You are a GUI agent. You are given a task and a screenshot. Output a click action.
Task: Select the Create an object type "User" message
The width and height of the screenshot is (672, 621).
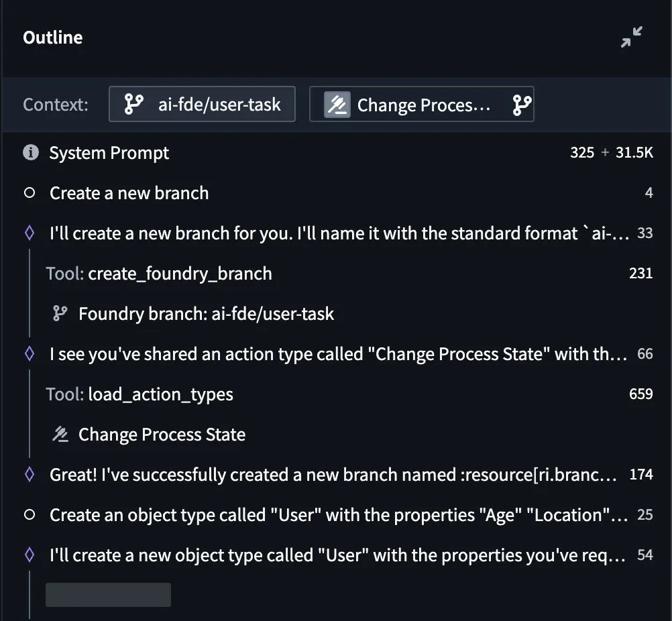(x=338, y=515)
